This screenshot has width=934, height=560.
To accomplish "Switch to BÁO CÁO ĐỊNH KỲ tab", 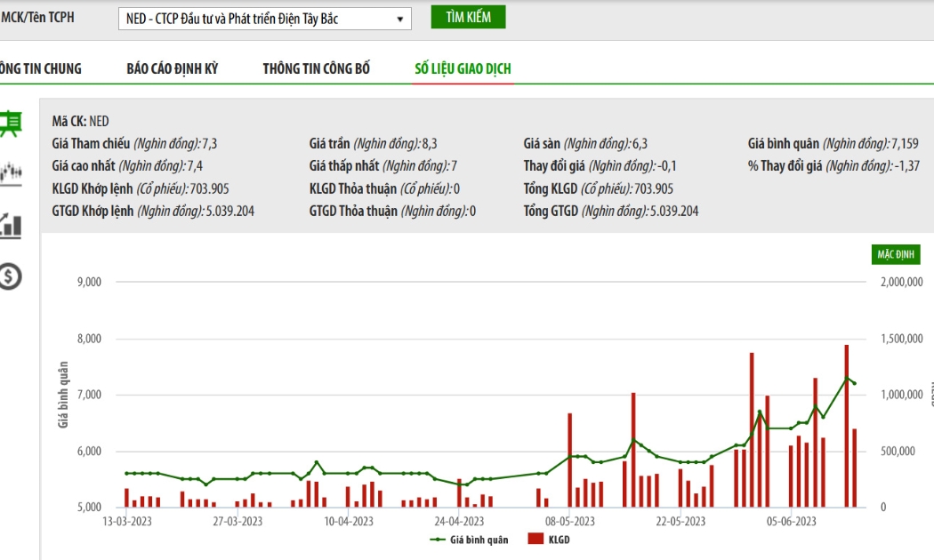I will 173,68.
